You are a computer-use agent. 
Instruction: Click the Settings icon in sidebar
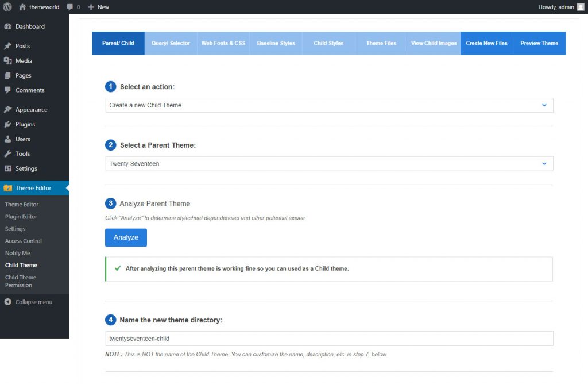8,168
